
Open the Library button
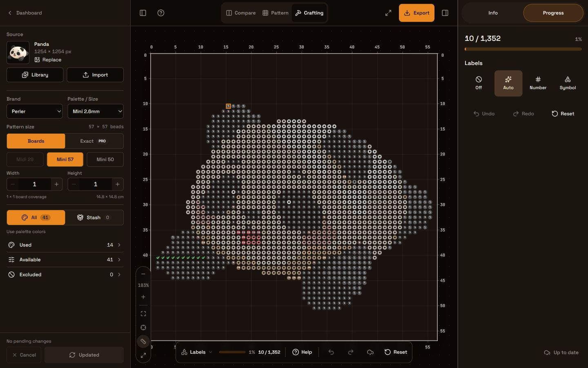tap(35, 75)
